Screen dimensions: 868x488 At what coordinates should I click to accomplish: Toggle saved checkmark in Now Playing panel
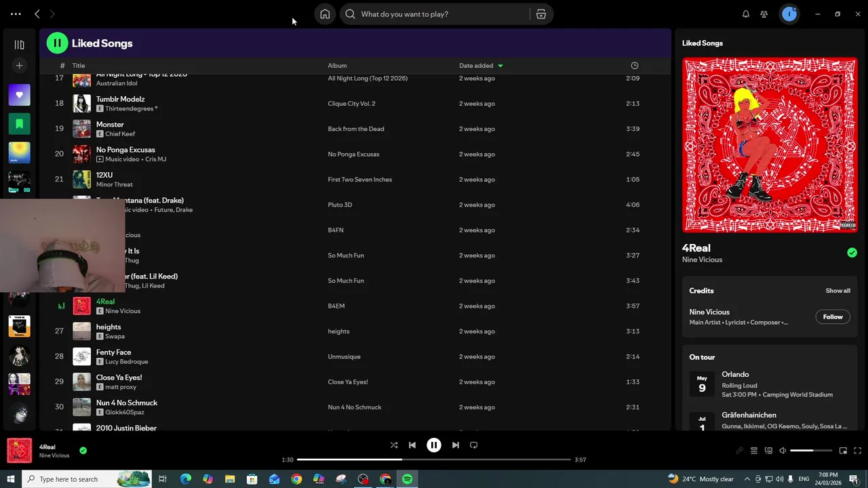click(852, 253)
